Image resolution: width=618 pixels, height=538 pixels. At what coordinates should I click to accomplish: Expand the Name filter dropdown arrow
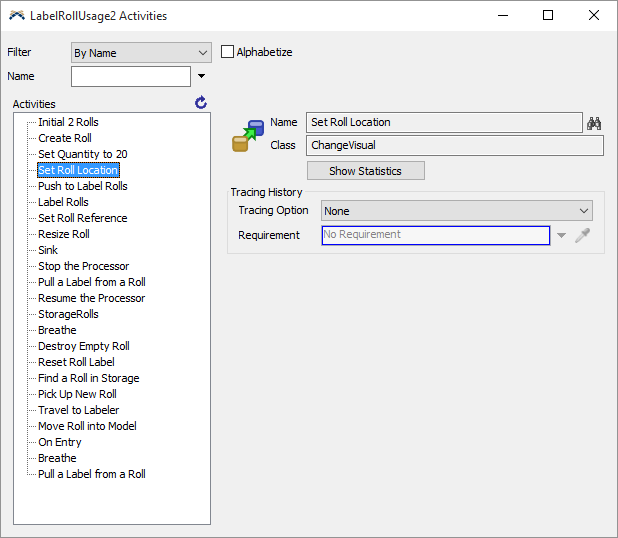coord(201,76)
